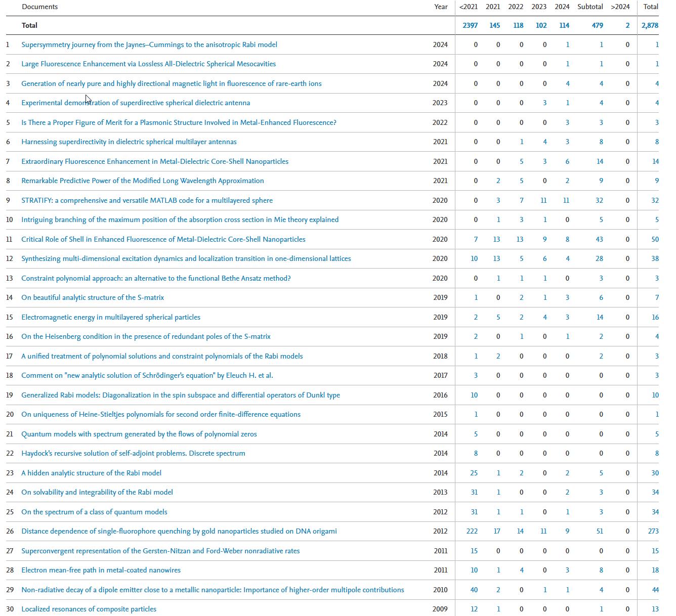Viewport: 676px width, 616px height.
Task: Open 'Is There a Proper Figure of Merit' paper
Action: pyautogui.click(x=179, y=122)
